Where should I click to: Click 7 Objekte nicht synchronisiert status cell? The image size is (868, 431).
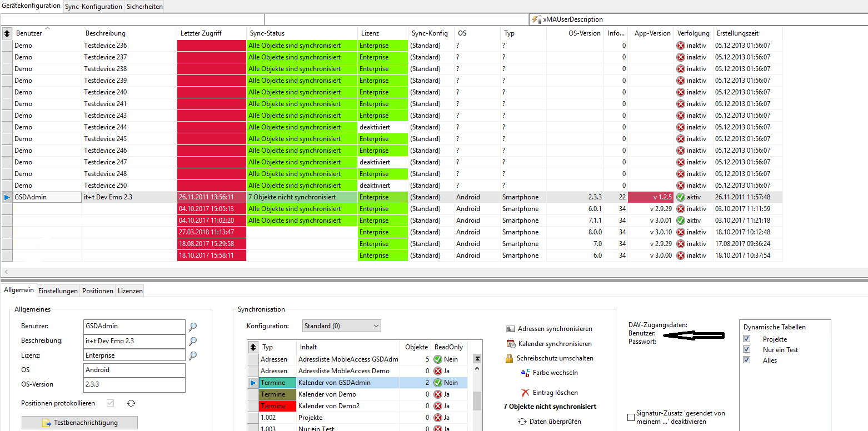click(302, 197)
